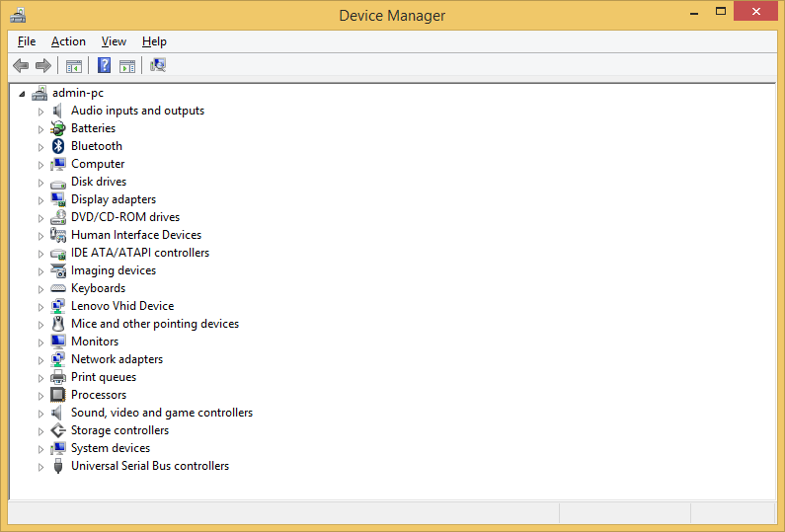
Task: Open Help via blue question mark icon
Action: click(x=104, y=66)
